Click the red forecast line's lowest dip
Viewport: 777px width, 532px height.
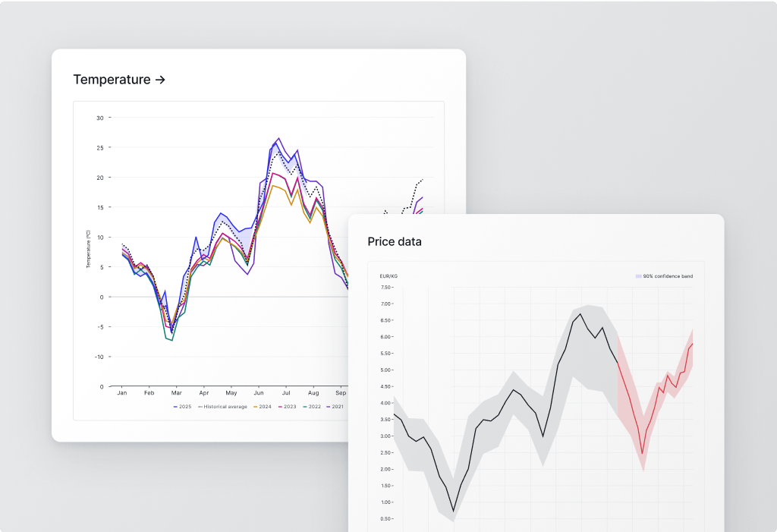click(642, 454)
